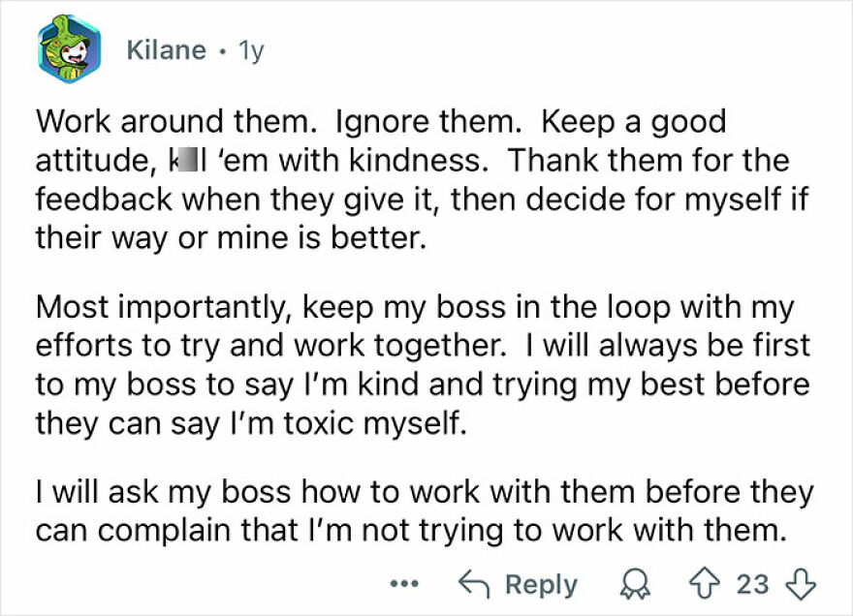Open the username link Kilane
The width and height of the screenshot is (853, 616).
(x=165, y=51)
